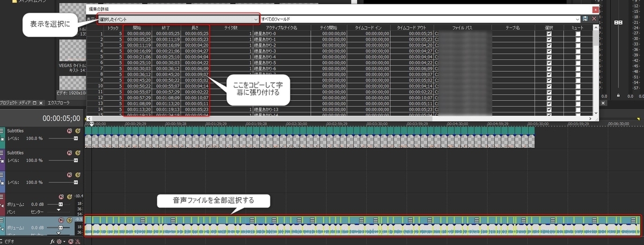This screenshot has width=644, height=245.
Task: Enable mute checkbox for row 6
Action: 577,62
